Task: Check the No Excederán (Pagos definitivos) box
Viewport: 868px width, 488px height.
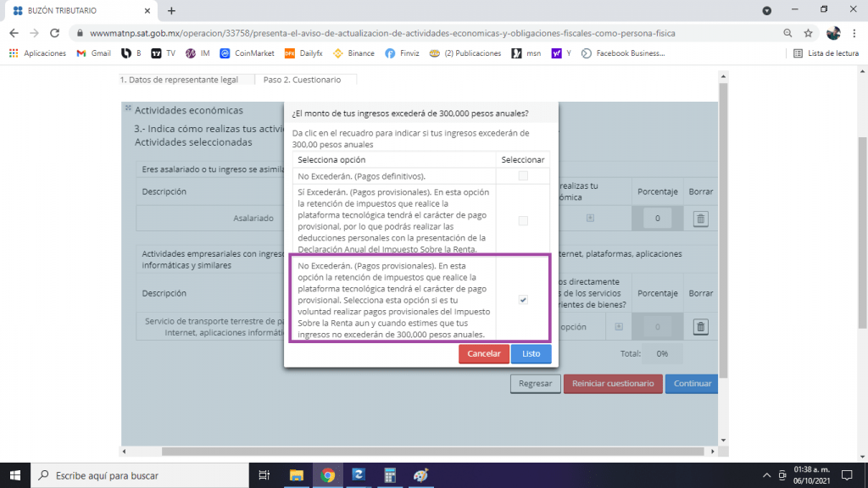Action: [x=523, y=176]
